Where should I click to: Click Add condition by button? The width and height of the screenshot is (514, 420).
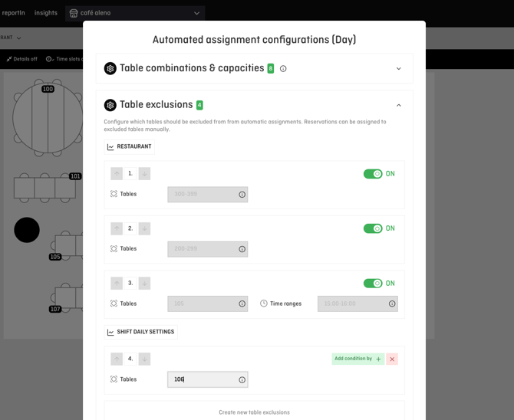(357, 359)
